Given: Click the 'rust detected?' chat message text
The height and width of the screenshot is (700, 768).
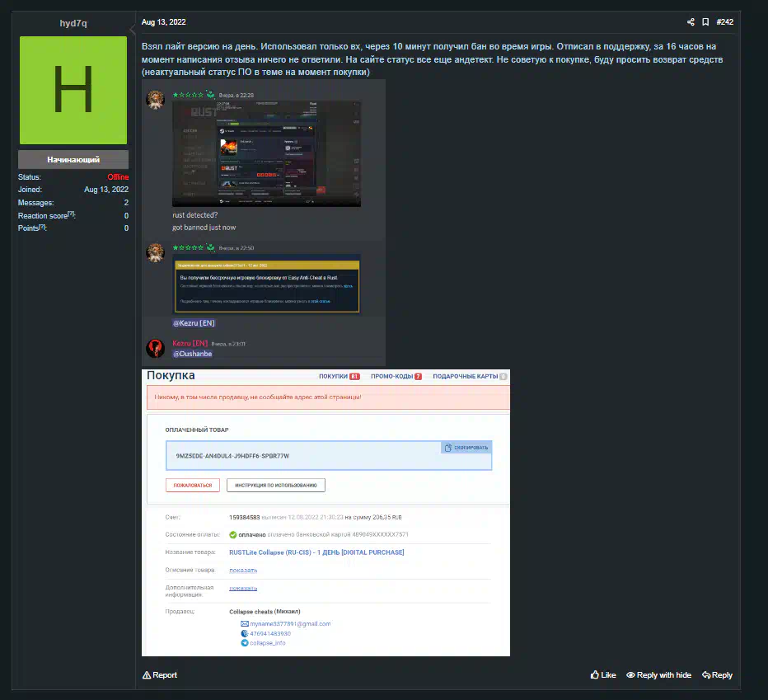Looking at the screenshot, I should (x=195, y=215).
